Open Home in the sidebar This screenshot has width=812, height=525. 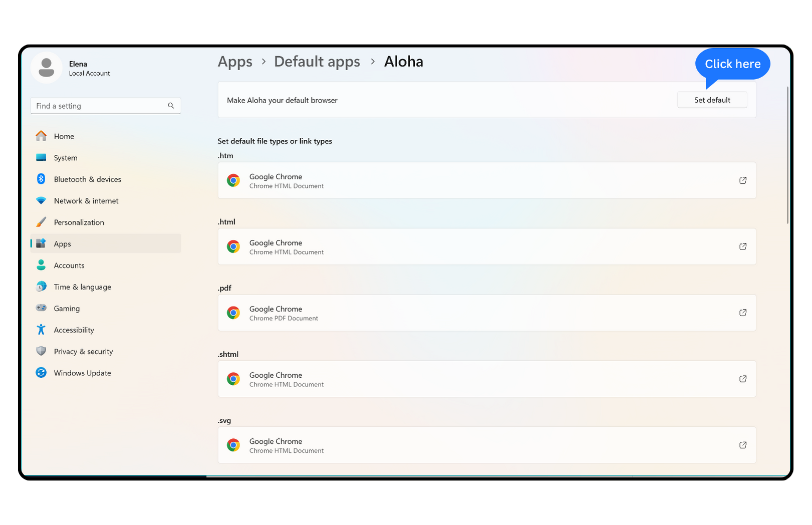pos(106,136)
